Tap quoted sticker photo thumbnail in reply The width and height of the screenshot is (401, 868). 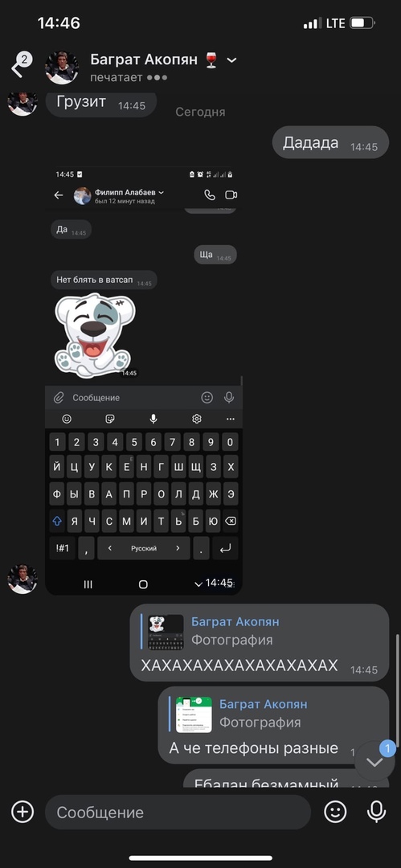[166, 632]
